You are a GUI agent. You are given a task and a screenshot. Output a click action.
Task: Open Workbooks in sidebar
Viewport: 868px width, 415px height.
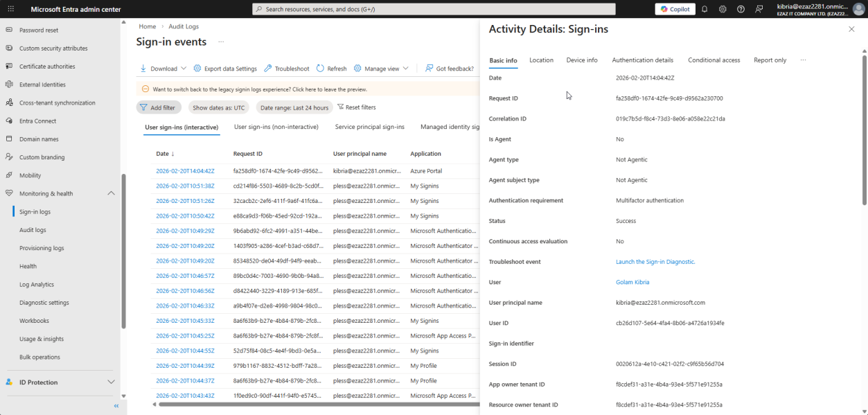[x=34, y=321]
